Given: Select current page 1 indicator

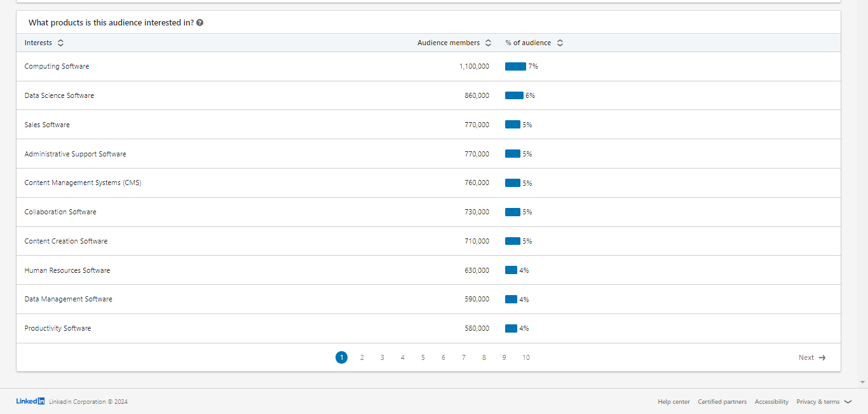Looking at the screenshot, I should (x=341, y=357).
